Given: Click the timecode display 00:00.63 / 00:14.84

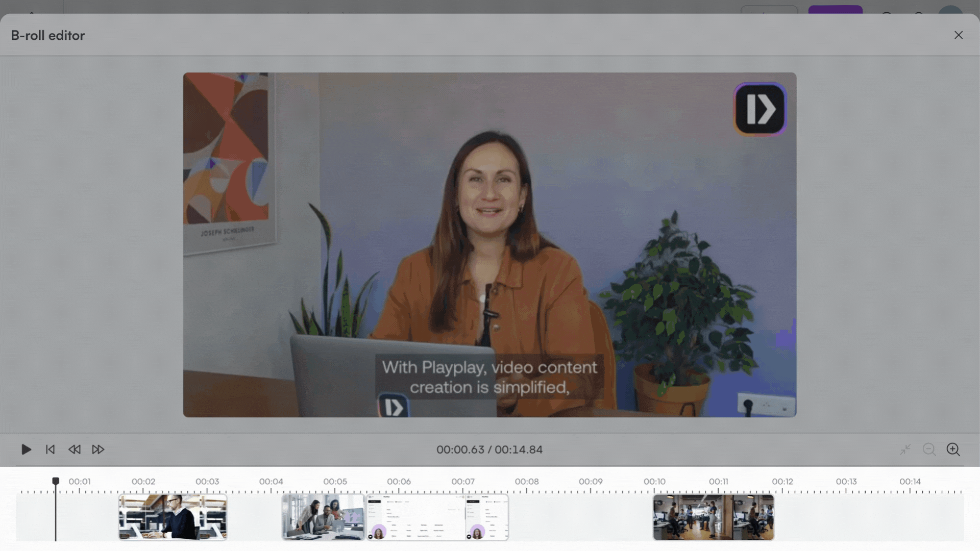Looking at the screenshot, I should point(489,449).
